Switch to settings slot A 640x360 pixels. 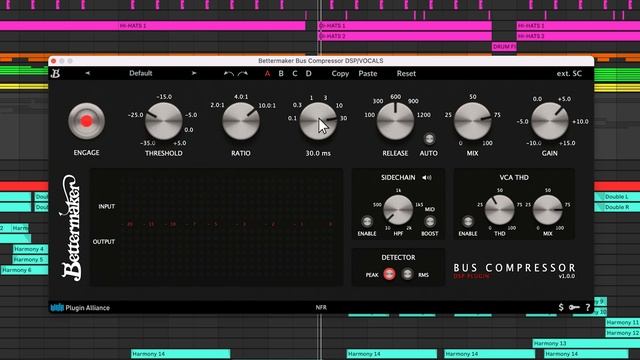coord(267,74)
